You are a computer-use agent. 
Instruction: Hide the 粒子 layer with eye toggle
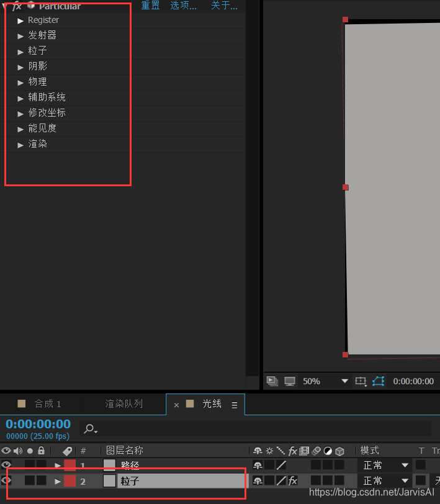click(6, 481)
